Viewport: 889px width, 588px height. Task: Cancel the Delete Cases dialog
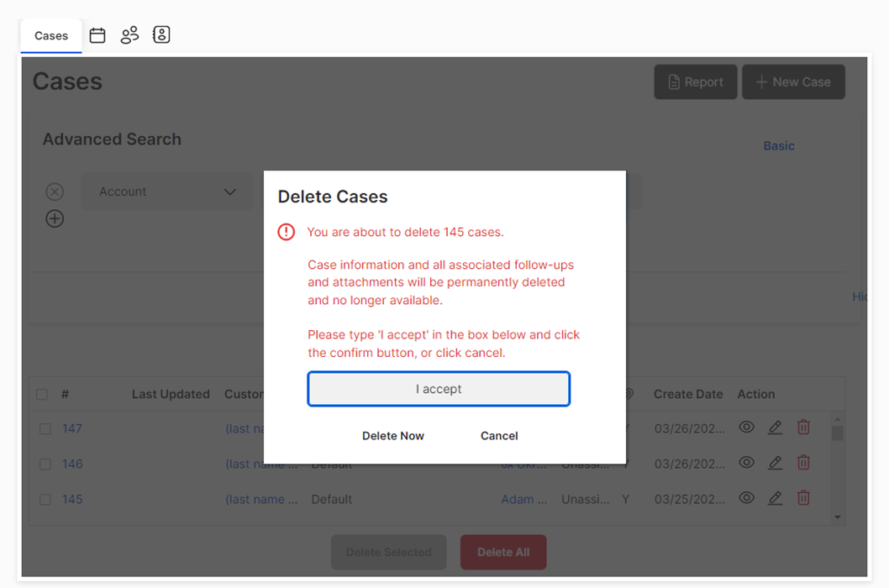[x=499, y=435]
